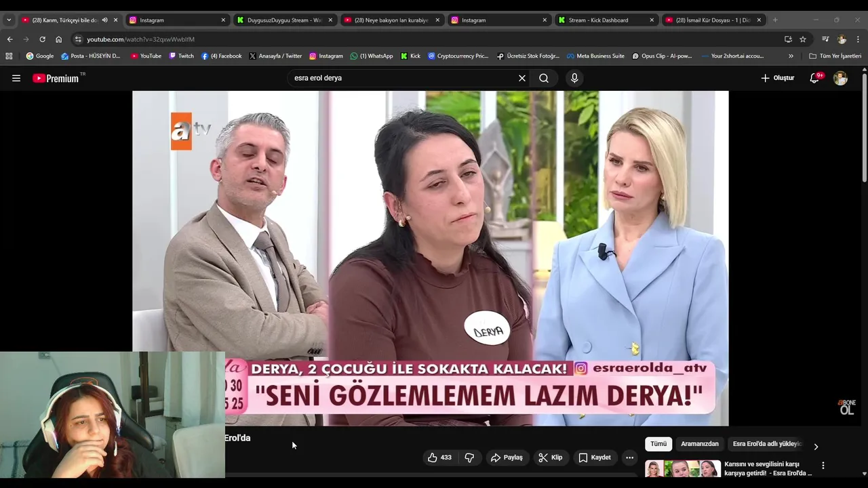This screenshot has width=868, height=488.
Task: Open the tab search dropdown arrow
Action: point(9,20)
